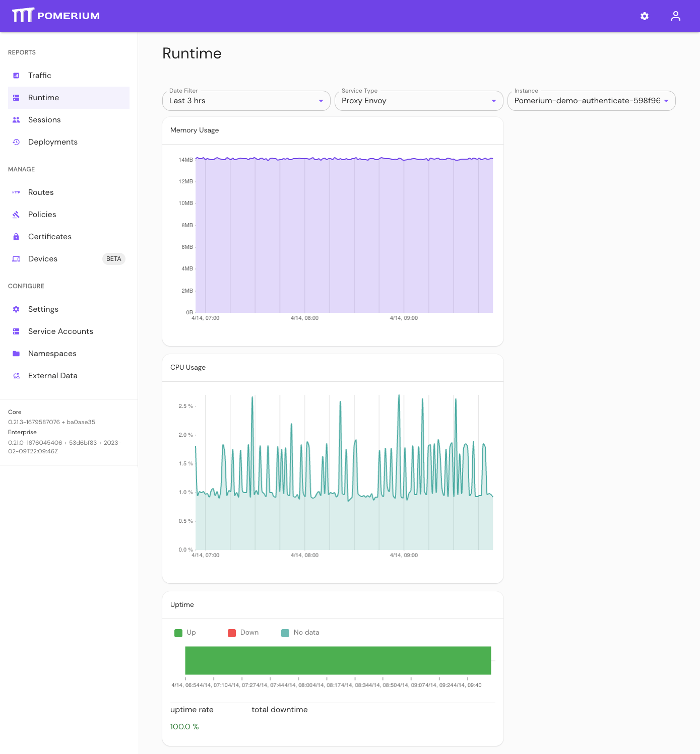The image size is (700, 754).
Task: Click the Certificates lock icon
Action: pyautogui.click(x=16, y=236)
